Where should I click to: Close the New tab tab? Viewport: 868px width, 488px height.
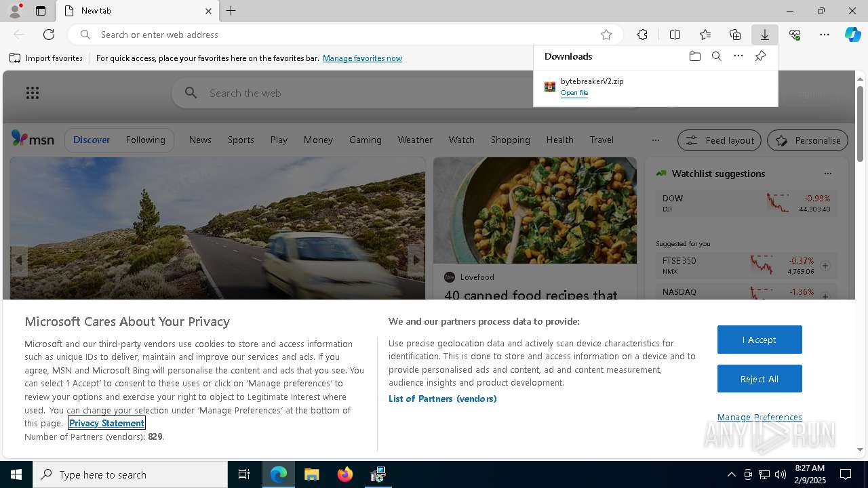(x=208, y=11)
